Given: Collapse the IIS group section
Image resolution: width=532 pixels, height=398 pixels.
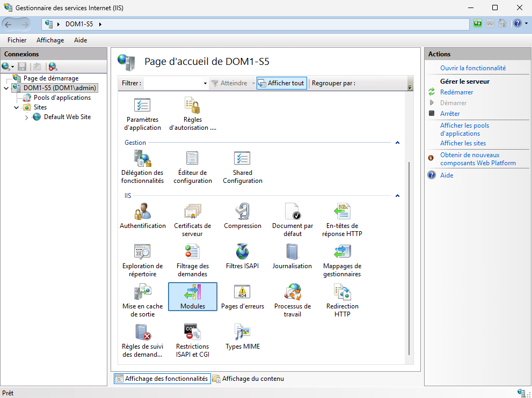Looking at the screenshot, I should coord(397,196).
